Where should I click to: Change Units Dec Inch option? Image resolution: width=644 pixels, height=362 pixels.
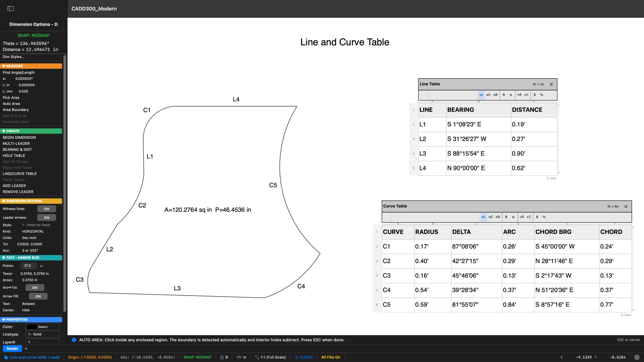29,238
